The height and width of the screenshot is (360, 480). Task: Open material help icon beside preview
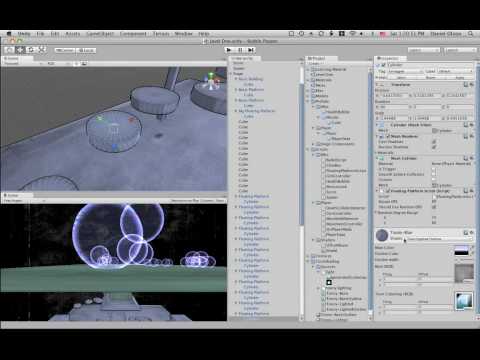tap(466, 232)
